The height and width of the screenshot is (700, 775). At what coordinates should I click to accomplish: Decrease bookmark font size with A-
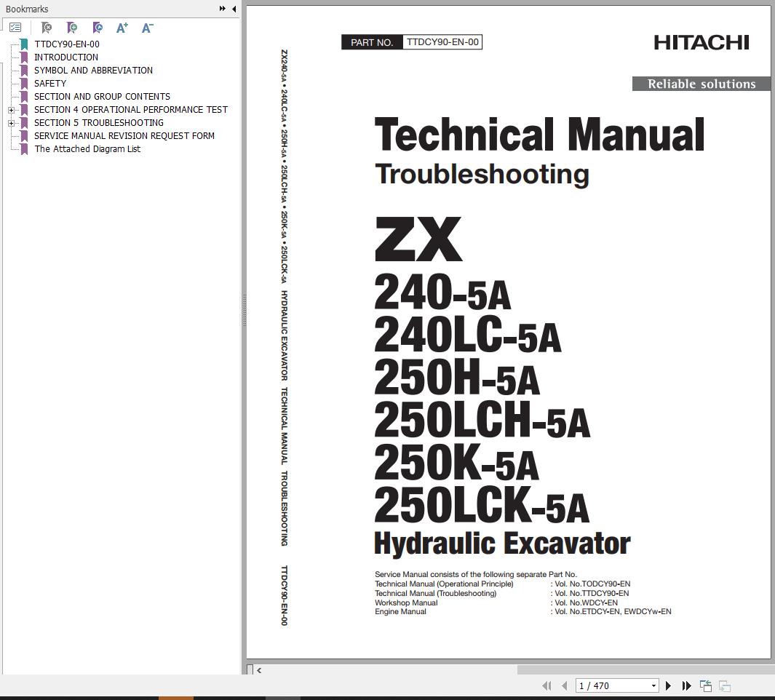point(147,28)
